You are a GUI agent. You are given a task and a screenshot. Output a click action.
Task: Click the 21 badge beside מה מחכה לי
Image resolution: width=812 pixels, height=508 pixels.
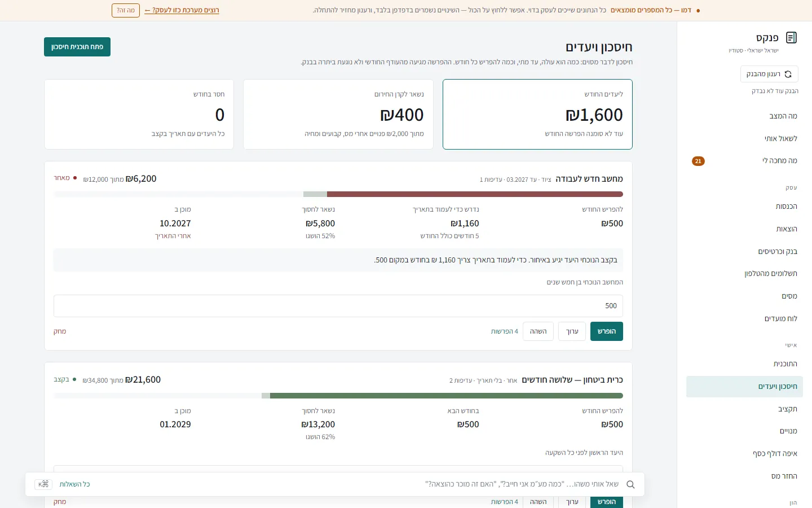click(698, 161)
